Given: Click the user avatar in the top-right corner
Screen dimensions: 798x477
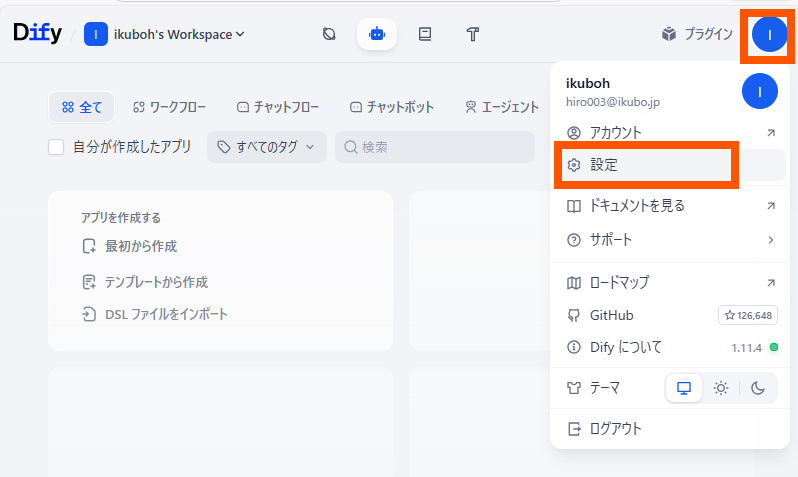Looking at the screenshot, I should 768,34.
